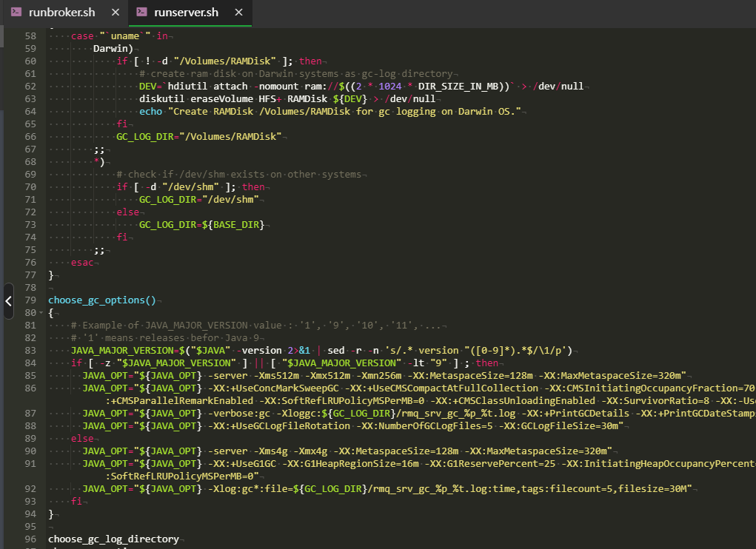Viewport: 756px width, 549px height.
Task: Click line number 58 in the gutter
Action: pyautogui.click(x=30, y=36)
